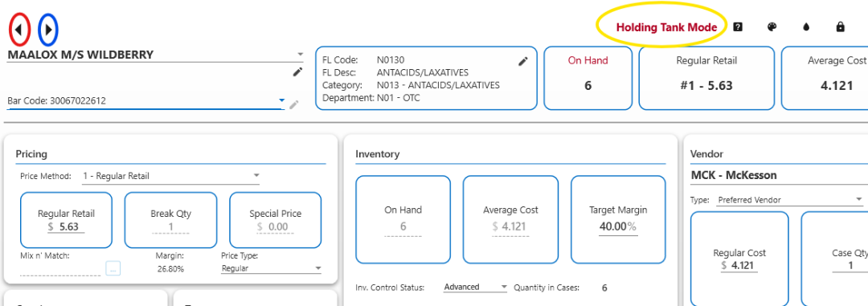
Task: Click Target Margin 40.00% field
Action: pyautogui.click(x=618, y=226)
